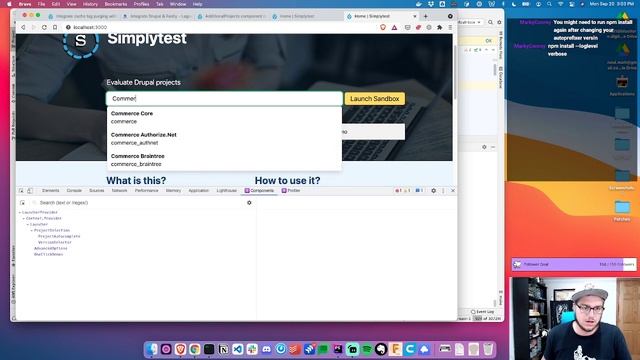The height and width of the screenshot is (360, 640).
Task: Open DevTools settings gear in the tab bar
Action: point(433,191)
